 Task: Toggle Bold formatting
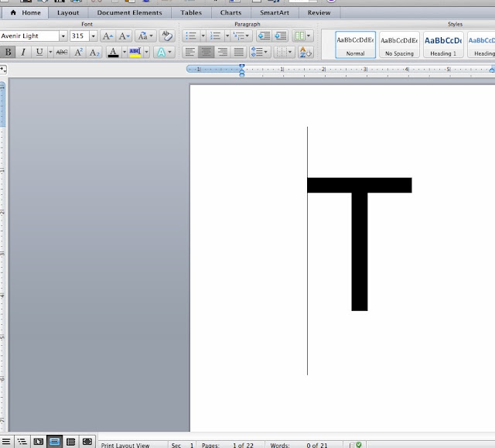tap(8, 52)
